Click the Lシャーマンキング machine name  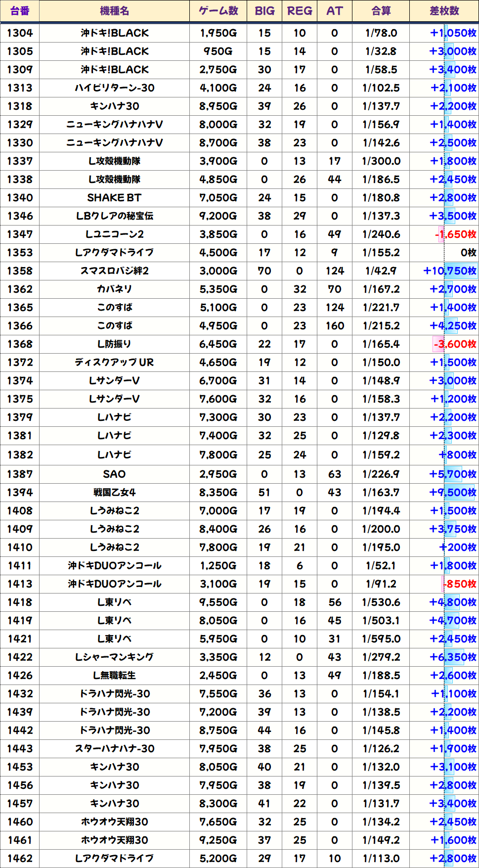(114, 657)
